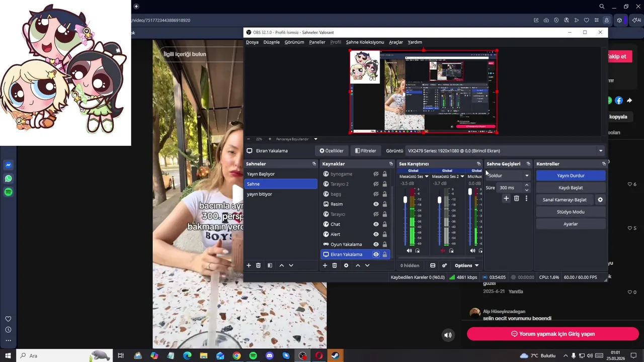
Task: Switch audio mixer layout icon
Action: 433,265
